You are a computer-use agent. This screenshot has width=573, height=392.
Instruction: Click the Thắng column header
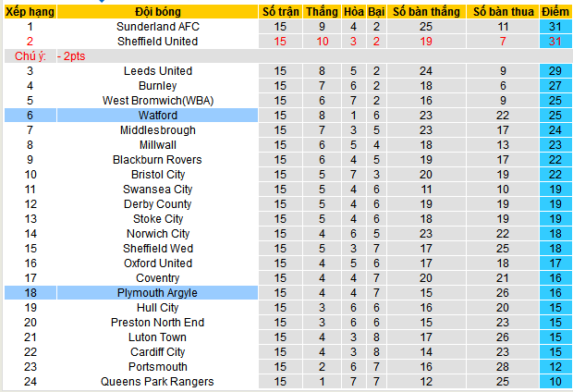pos(323,12)
